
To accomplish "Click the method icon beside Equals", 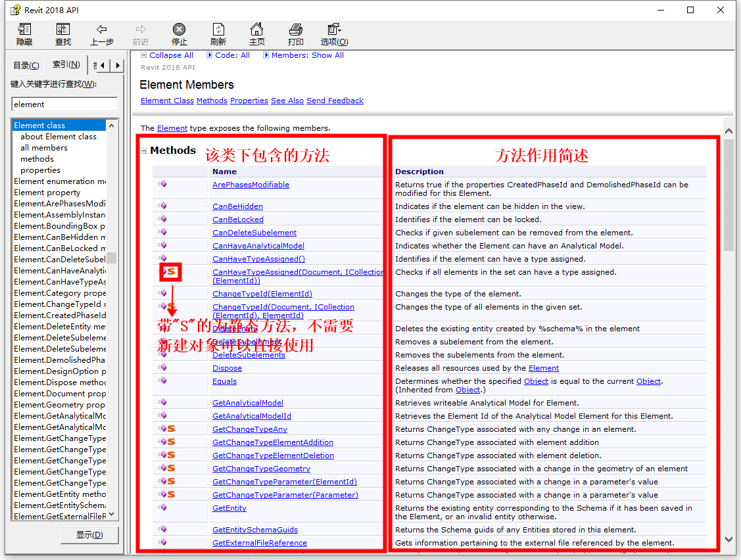I will 162,381.
